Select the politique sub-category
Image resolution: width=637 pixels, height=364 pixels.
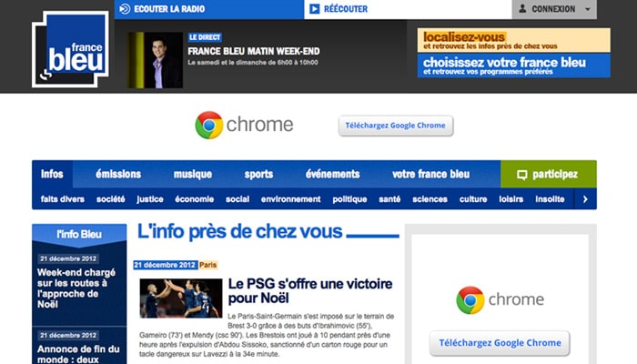point(349,199)
